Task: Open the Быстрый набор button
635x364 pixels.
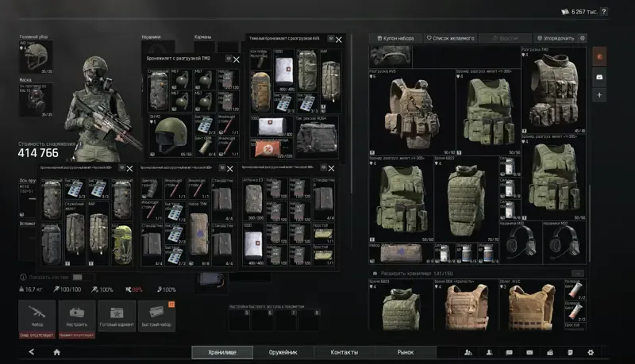Action: [x=156, y=316]
